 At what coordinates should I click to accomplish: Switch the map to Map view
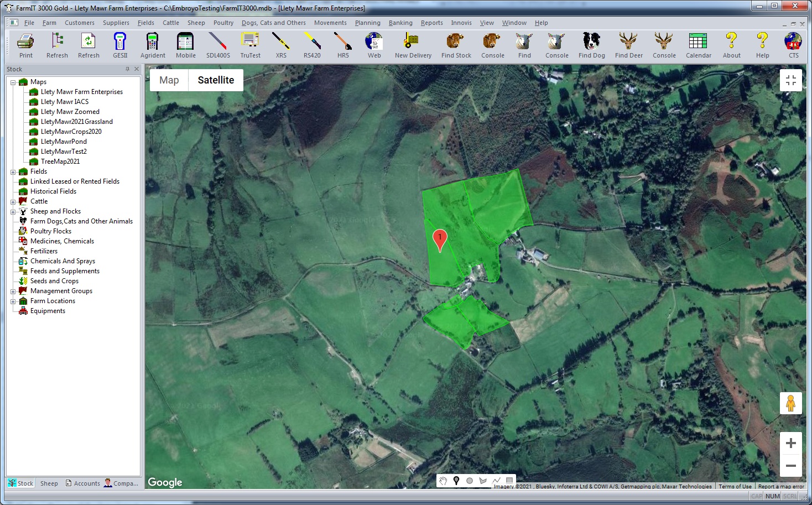[x=169, y=80]
